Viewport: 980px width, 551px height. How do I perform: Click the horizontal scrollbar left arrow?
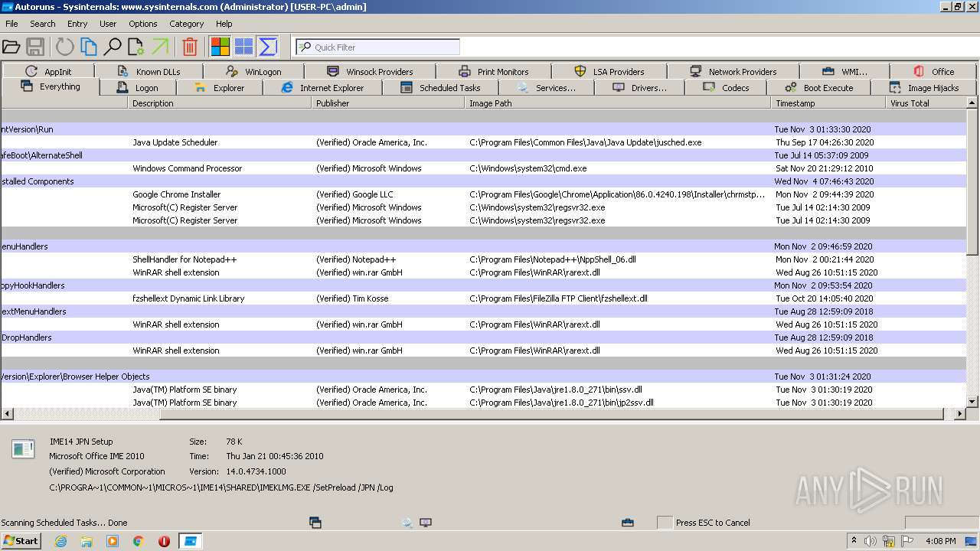point(7,414)
